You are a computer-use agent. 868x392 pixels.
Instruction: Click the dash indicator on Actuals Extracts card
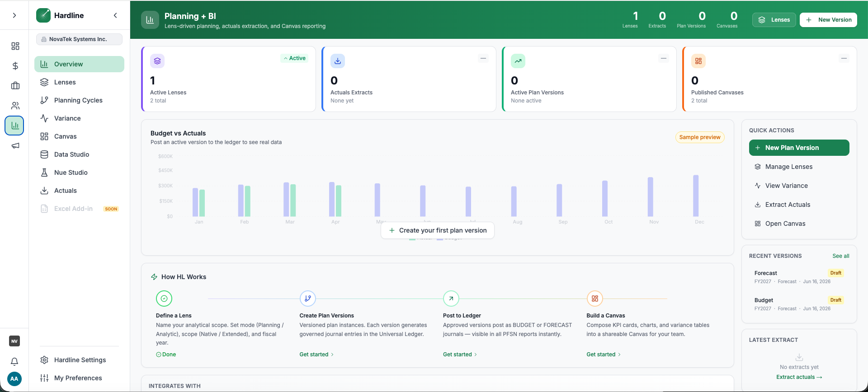click(483, 58)
